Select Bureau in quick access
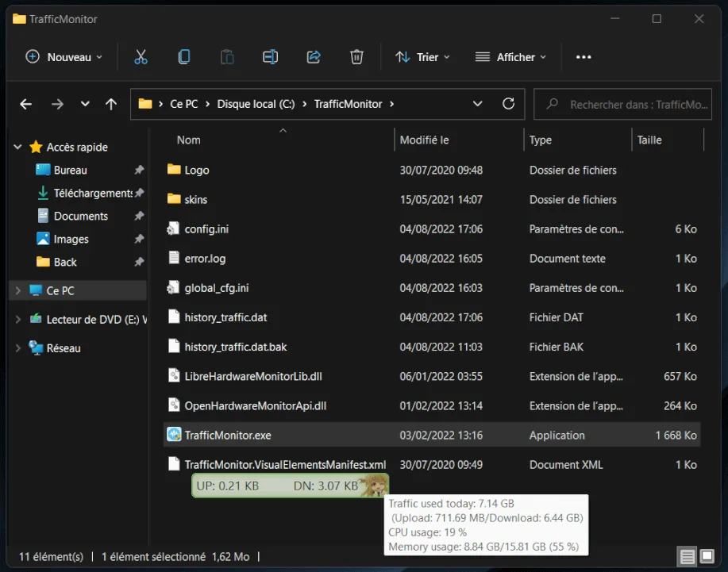Image resolution: width=728 pixels, height=572 pixels. point(70,170)
